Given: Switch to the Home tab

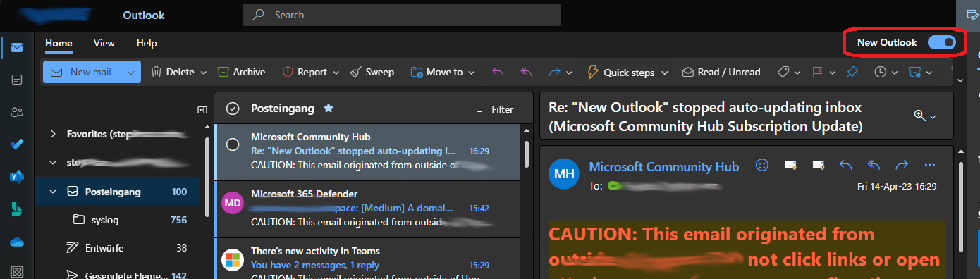Looking at the screenshot, I should 59,43.
